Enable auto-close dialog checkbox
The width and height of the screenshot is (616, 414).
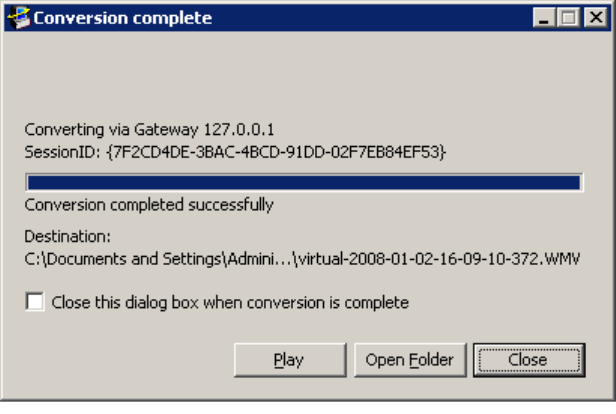coord(35,302)
